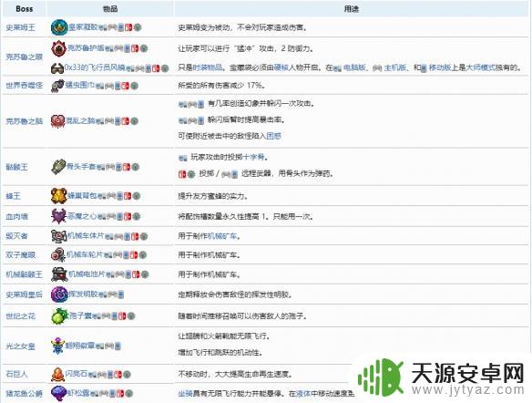The image size is (532, 403).
Task: Open the 克苏鲁之脑 boss link
Action: pos(24,121)
